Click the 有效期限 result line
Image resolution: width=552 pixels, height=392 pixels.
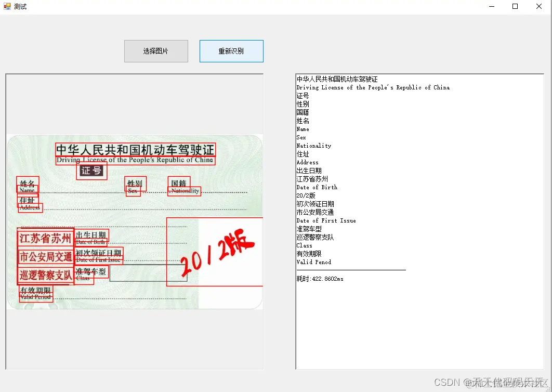coord(309,254)
